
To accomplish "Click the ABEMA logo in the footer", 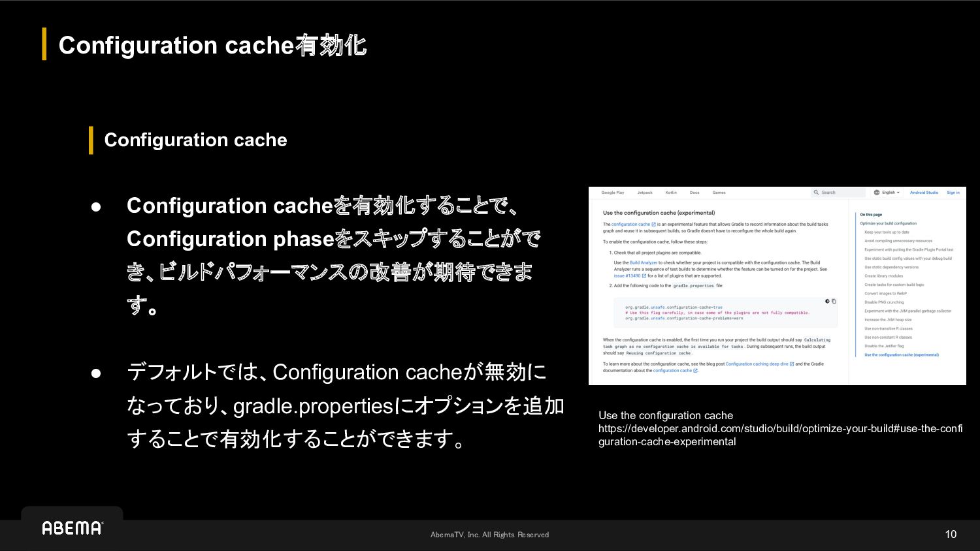I will 73,527.
